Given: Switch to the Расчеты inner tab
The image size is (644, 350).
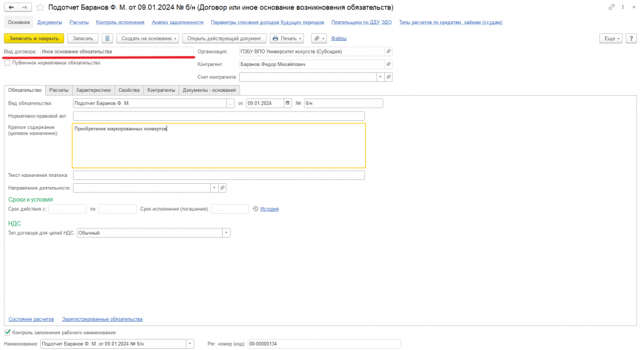Looking at the screenshot, I should coord(58,90).
